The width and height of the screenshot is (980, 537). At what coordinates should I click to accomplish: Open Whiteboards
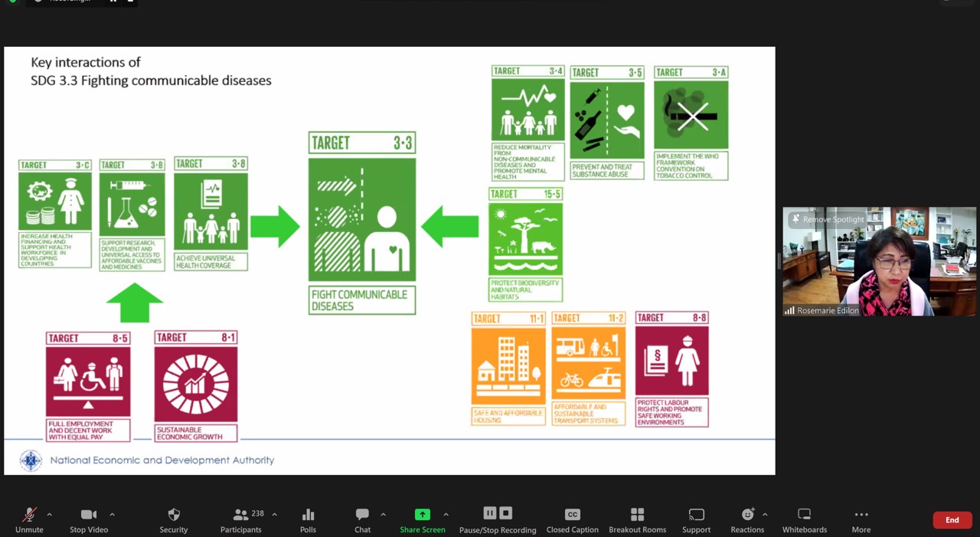(x=804, y=519)
